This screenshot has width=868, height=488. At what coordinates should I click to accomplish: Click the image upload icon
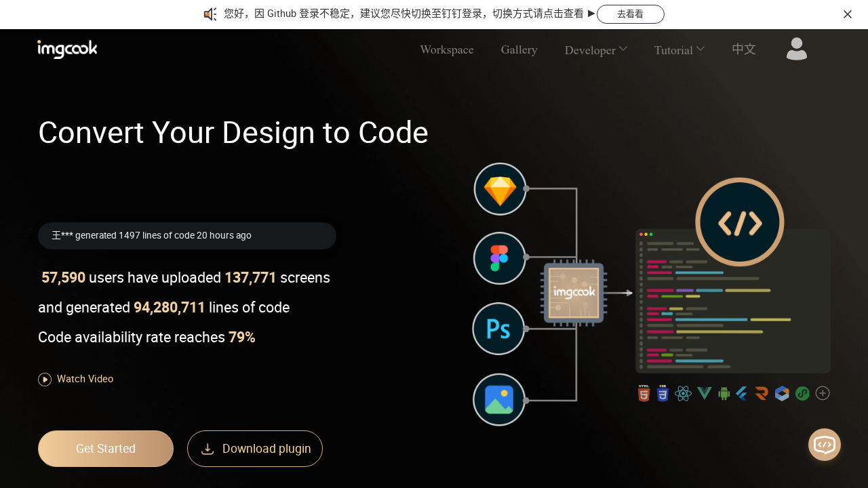499,400
